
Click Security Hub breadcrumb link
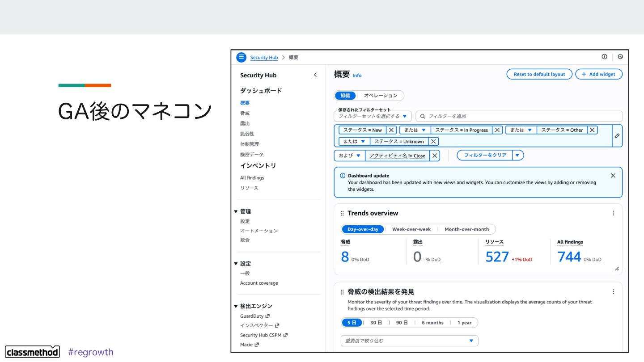point(264,58)
